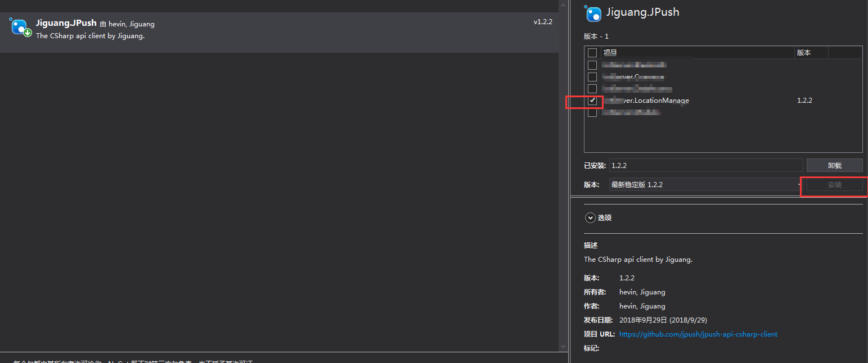Click the Jiguang.JPush heading in details pane

coord(642,12)
